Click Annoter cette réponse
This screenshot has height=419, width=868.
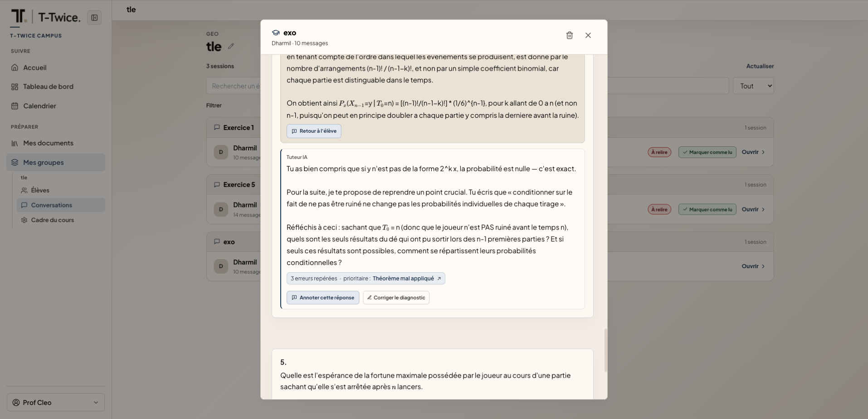pyautogui.click(x=323, y=298)
